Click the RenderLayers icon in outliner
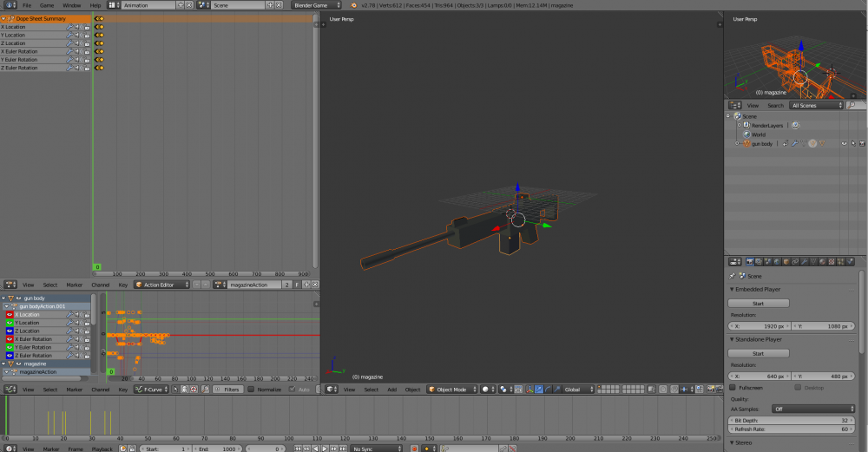 746,125
